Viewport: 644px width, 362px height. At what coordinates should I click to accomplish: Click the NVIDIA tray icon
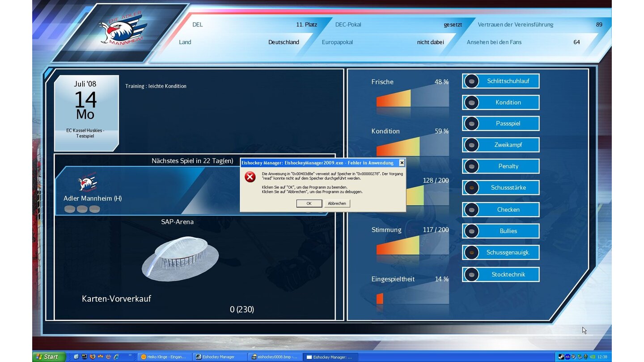593,357
